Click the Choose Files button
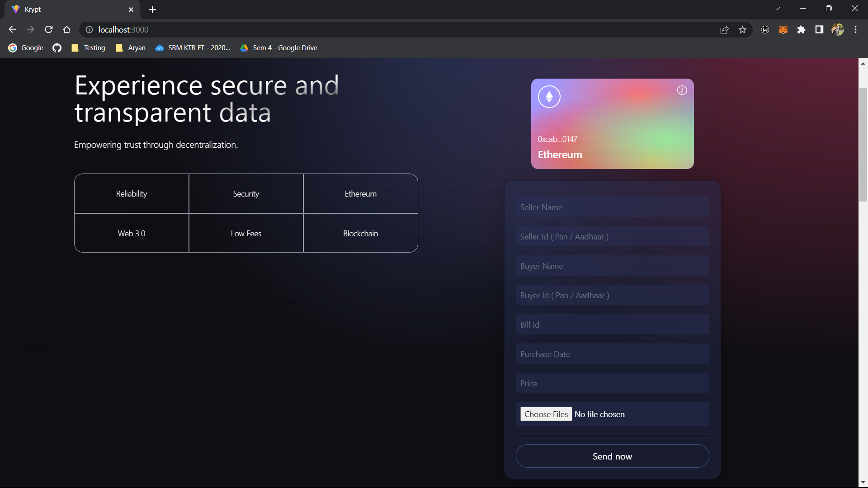The width and height of the screenshot is (868, 488). coord(546,414)
